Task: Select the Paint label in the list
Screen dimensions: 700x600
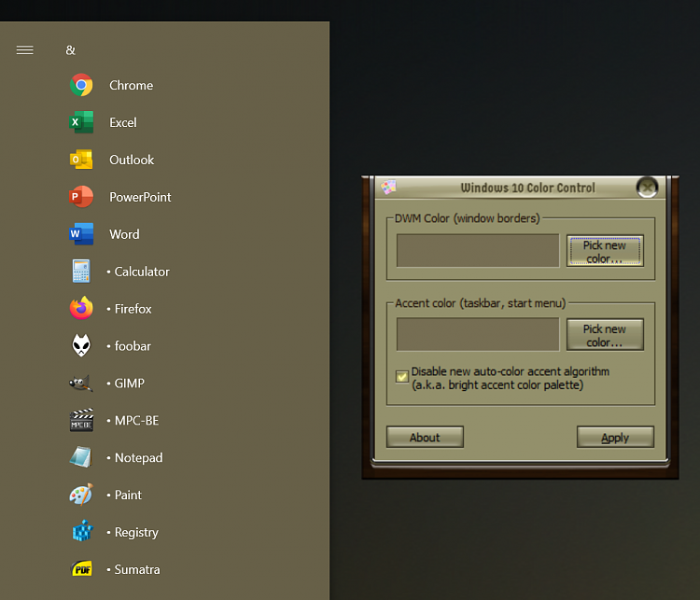Action: (128, 495)
